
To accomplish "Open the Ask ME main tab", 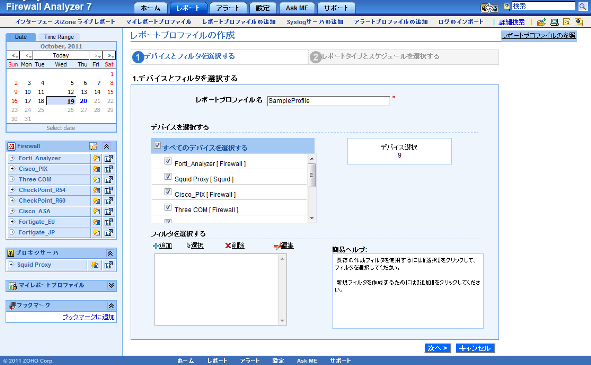I will pos(297,8).
